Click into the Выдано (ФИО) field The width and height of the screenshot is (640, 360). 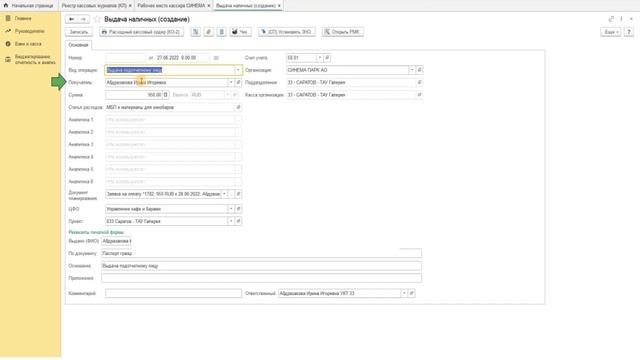tap(117, 241)
